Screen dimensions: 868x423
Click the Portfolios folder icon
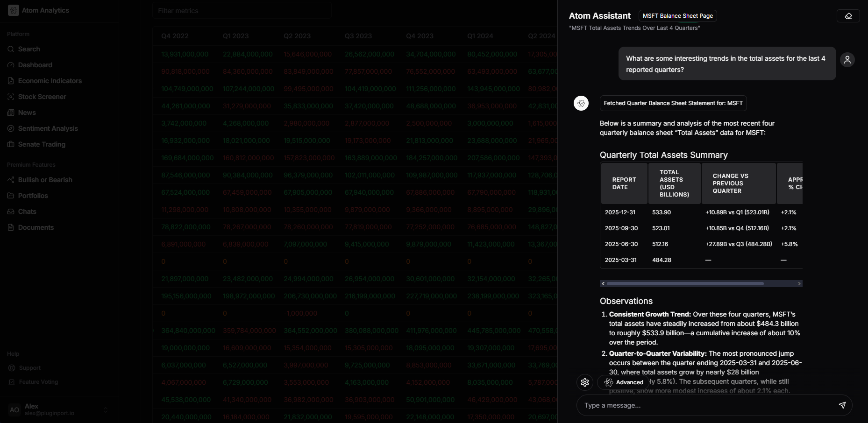pos(11,196)
